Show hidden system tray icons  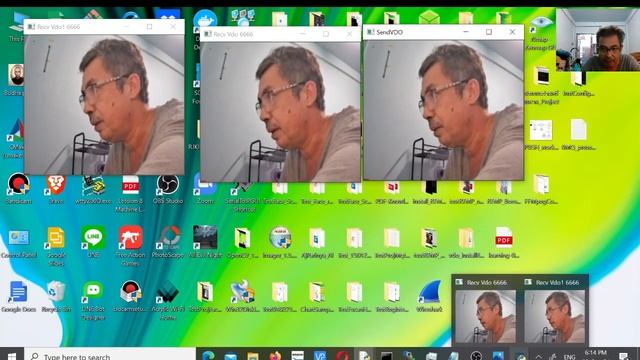pyautogui.click(x=539, y=356)
